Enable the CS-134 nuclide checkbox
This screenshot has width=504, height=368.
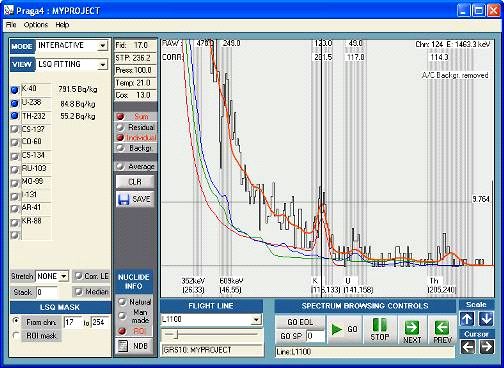click(15, 156)
